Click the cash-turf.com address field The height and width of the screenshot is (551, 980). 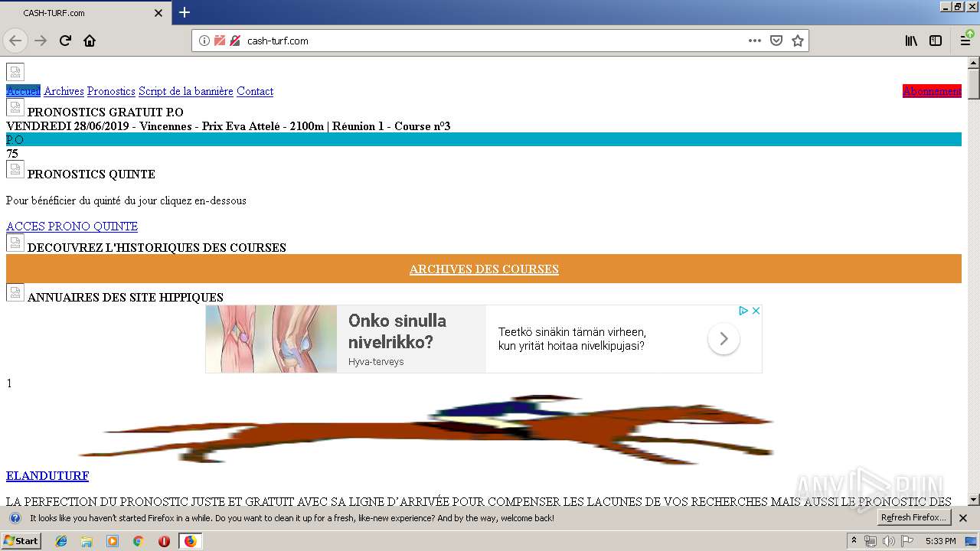click(x=490, y=41)
